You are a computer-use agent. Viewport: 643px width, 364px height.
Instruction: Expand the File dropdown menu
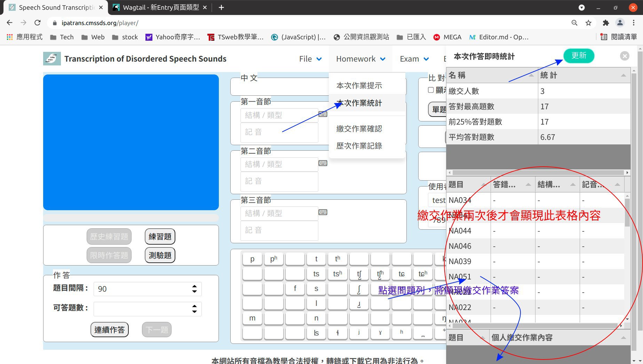click(x=310, y=59)
